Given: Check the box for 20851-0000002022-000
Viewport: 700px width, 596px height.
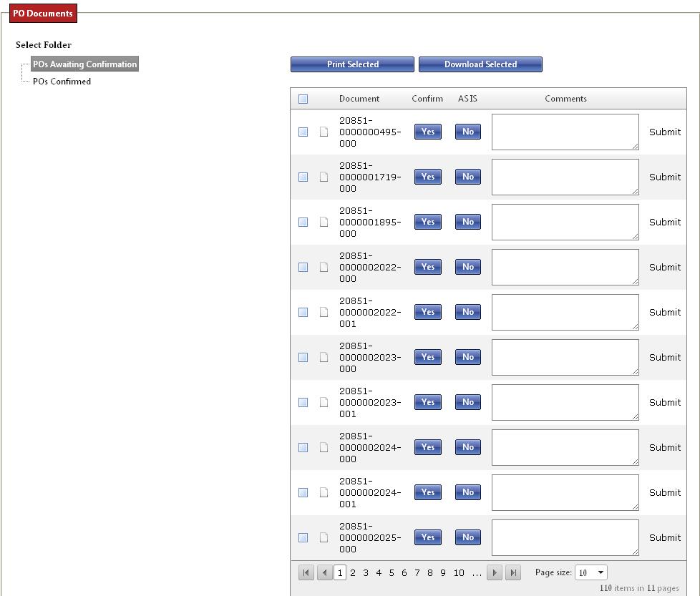Looking at the screenshot, I should tap(303, 267).
